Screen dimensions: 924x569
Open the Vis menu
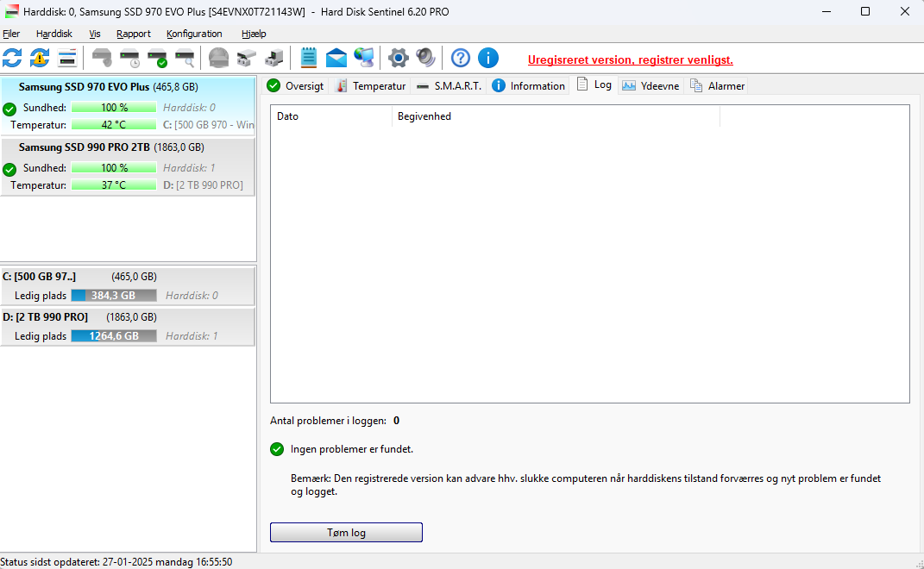click(x=95, y=34)
